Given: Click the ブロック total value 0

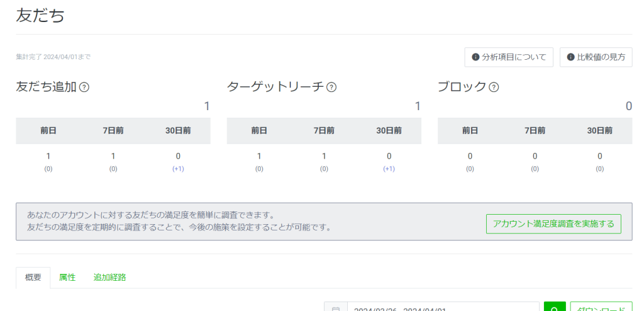Looking at the screenshot, I should click(629, 106).
